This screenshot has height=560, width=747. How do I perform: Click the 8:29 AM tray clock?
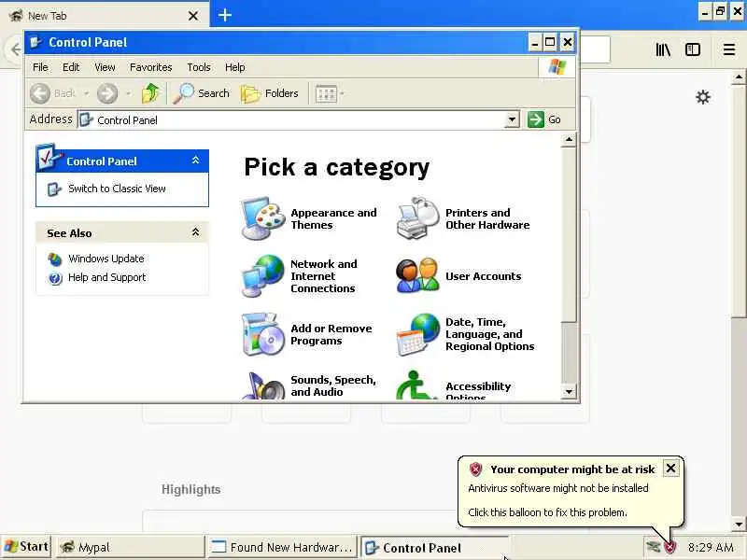tap(711, 547)
